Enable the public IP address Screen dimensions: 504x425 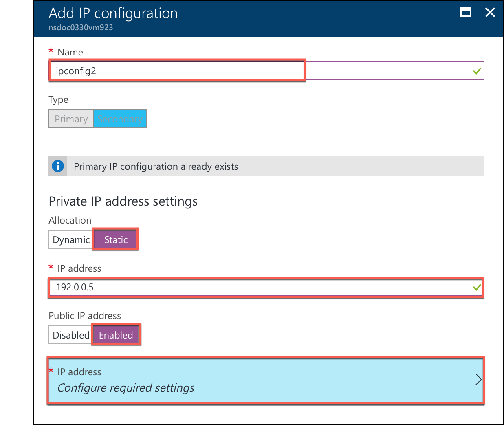(x=116, y=335)
